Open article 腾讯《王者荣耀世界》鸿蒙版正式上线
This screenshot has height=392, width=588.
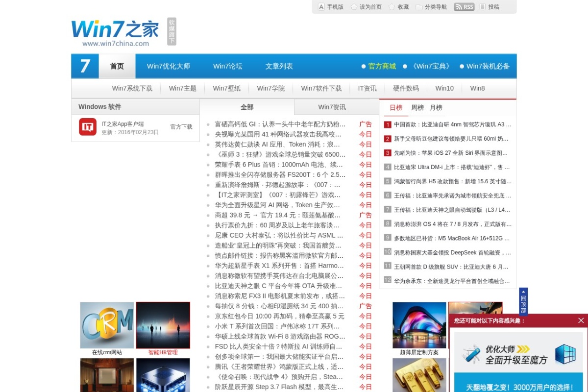279,367
